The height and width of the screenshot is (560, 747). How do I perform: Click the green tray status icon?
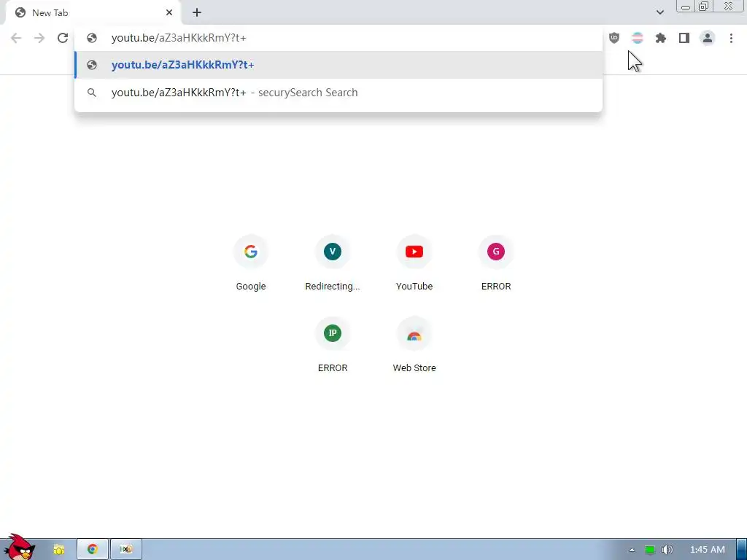coord(650,550)
